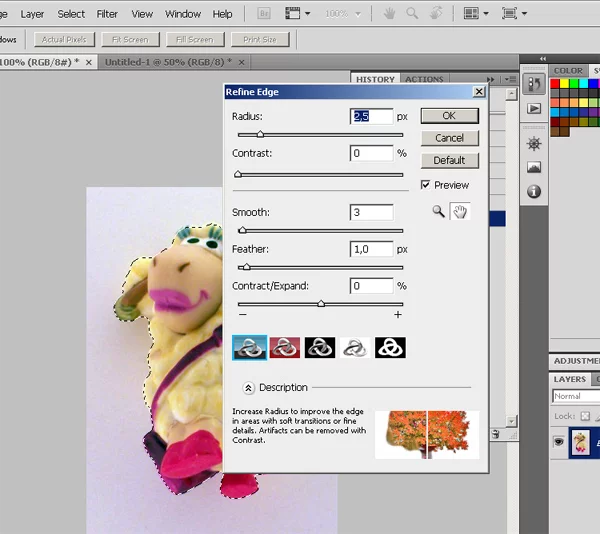This screenshot has height=534, width=600.
Task: Open the Select menu
Action: pos(71,14)
